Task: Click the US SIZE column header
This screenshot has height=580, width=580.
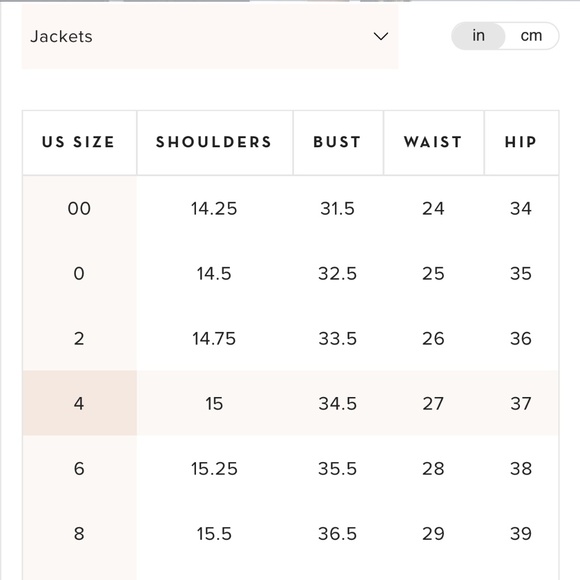Action: (x=79, y=142)
